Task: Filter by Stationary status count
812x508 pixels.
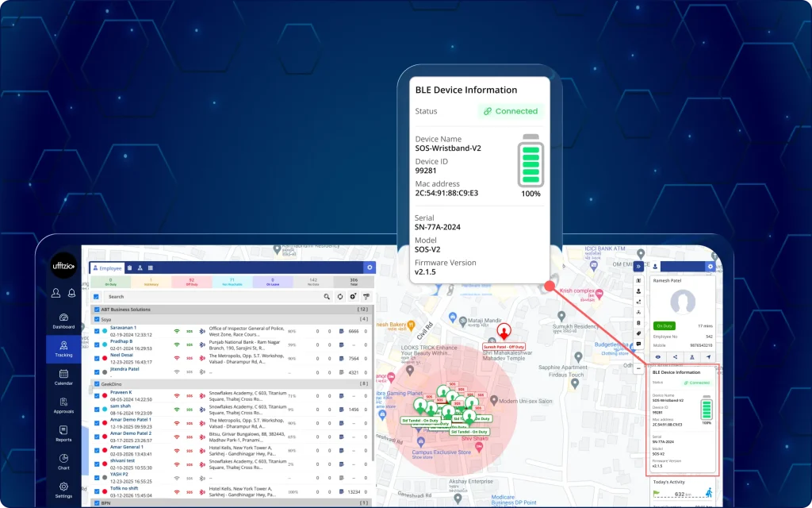Action: click(151, 282)
